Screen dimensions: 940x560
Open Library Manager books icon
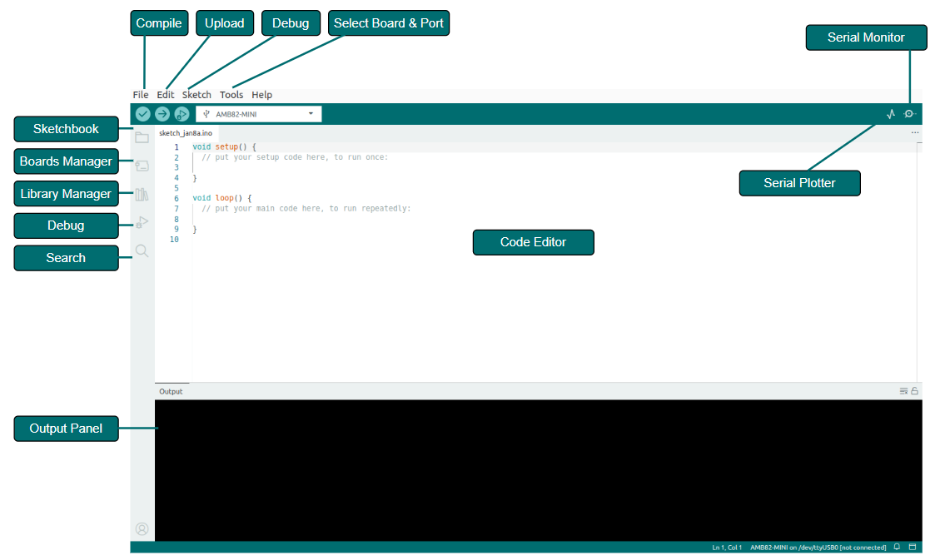coord(142,194)
